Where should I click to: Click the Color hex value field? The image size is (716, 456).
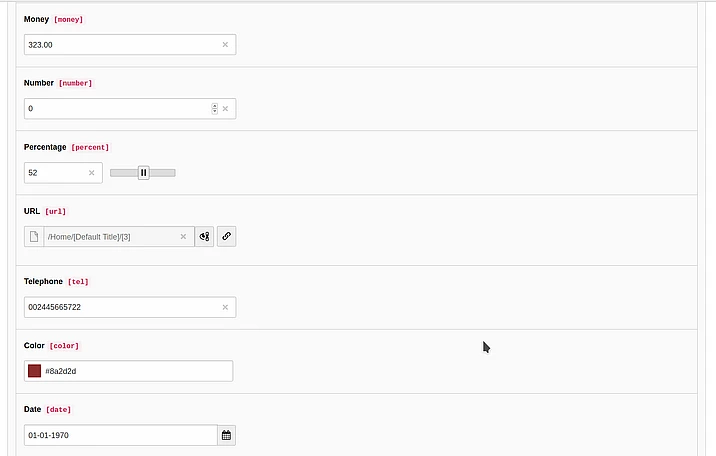coord(135,371)
